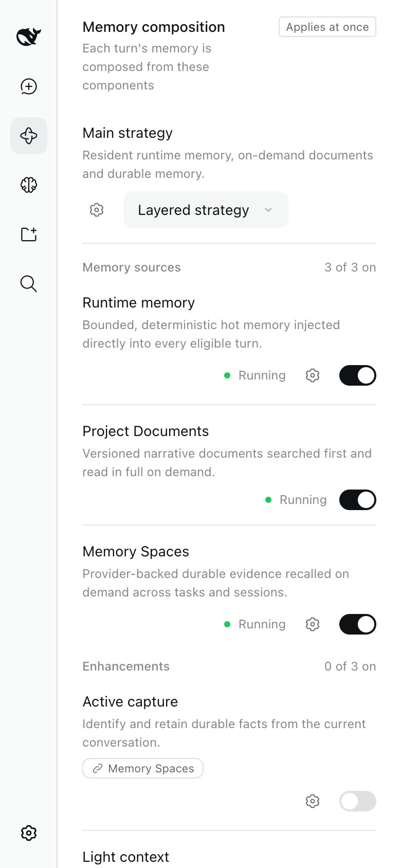Viewport: 401px width, 868px height.
Task: Click the Runtime memory title
Action: (139, 302)
